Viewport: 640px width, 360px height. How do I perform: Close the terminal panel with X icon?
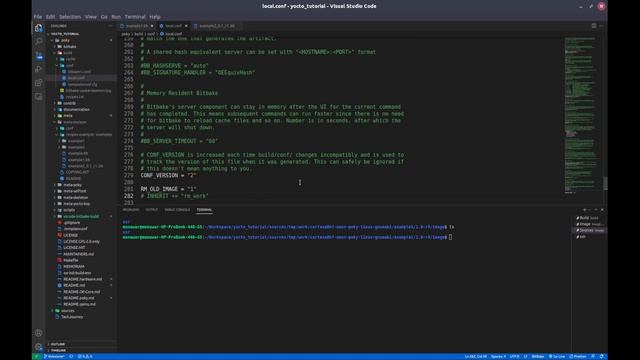pos(602,210)
